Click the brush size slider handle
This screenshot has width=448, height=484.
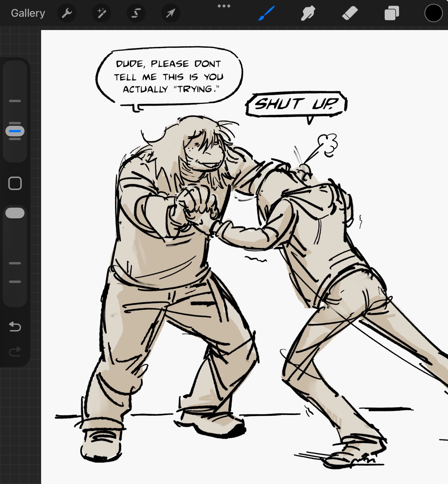pos(15,131)
